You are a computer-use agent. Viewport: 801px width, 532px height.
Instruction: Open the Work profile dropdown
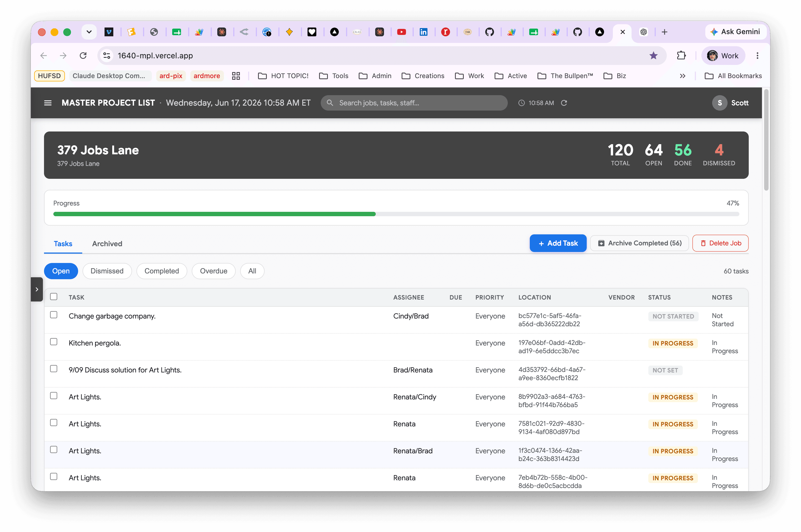[723, 55]
